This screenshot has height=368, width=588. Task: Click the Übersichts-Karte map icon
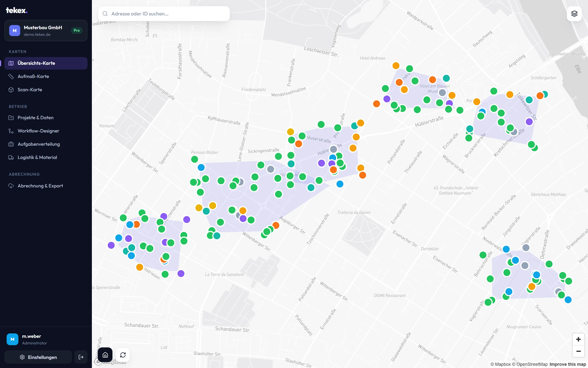pyautogui.click(x=11, y=63)
